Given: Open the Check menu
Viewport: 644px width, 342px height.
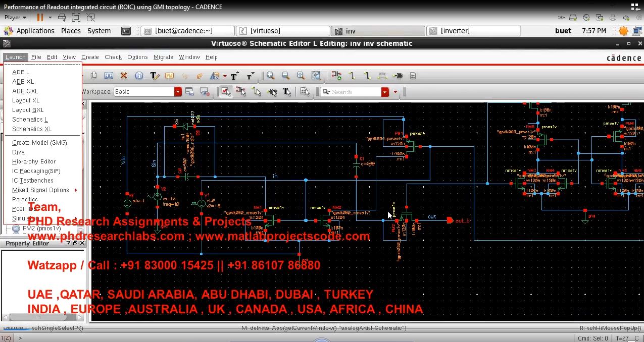Looking at the screenshot, I should tap(113, 57).
